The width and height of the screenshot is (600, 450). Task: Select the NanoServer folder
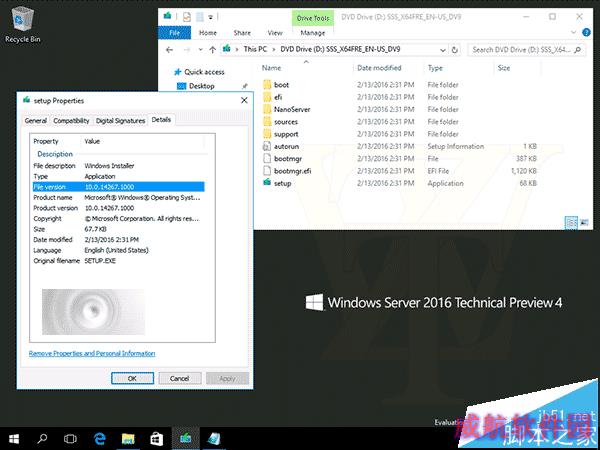click(292, 109)
